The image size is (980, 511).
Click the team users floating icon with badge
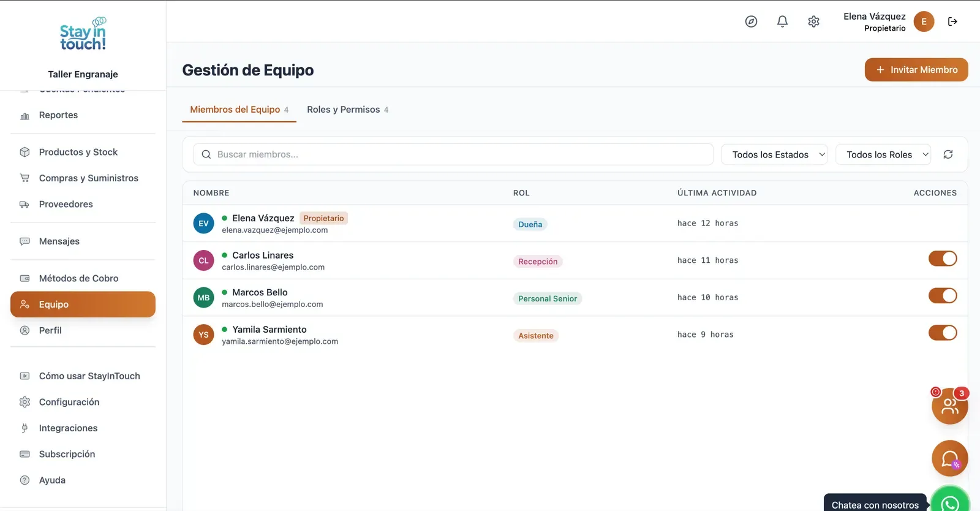click(x=950, y=406)
